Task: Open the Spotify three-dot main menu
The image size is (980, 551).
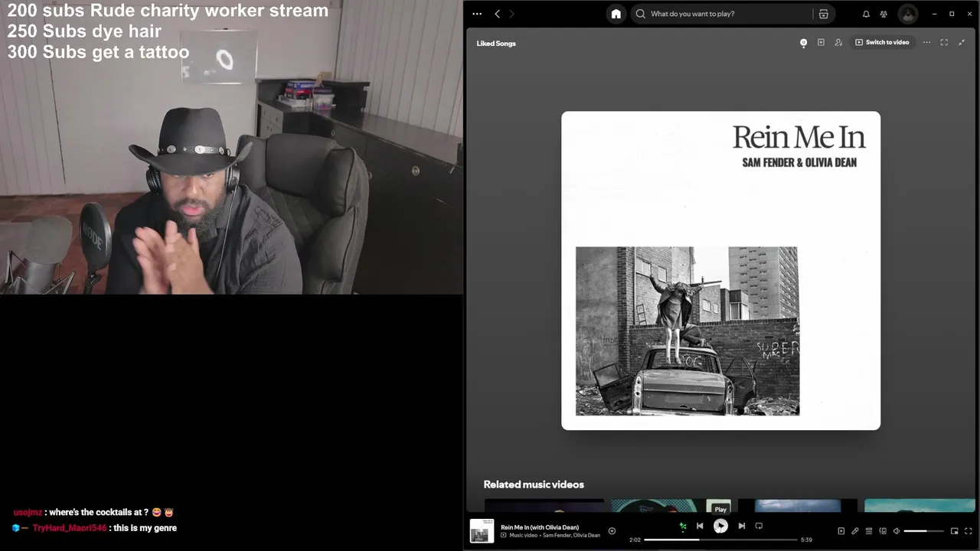Action: coord(477,14)
